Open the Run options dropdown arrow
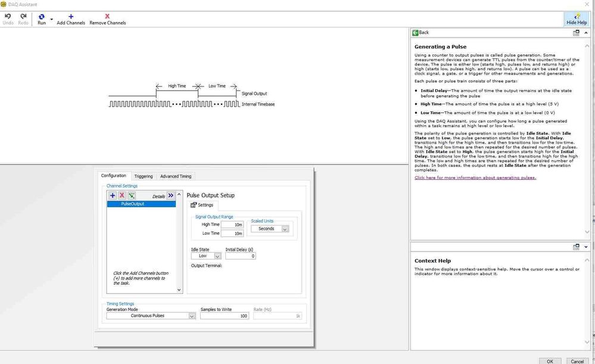Screen dimensions: 595x364 (52, 19)
